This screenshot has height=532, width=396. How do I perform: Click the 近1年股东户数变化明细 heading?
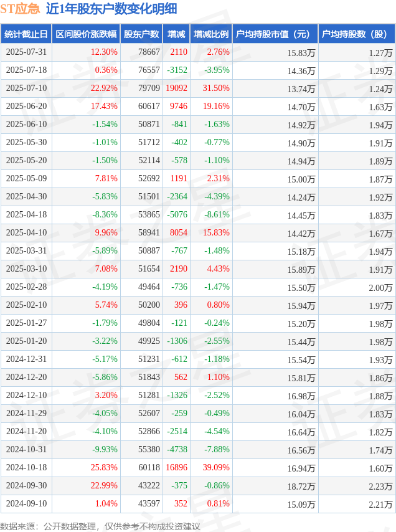111,9
